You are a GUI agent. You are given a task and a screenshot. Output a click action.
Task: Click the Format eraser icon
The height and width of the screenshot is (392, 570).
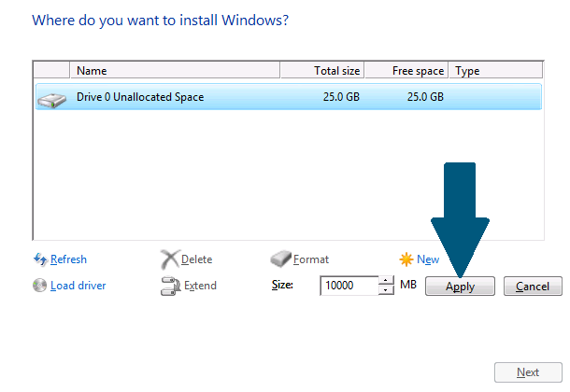pyautogui.click(x=280, y=259)
